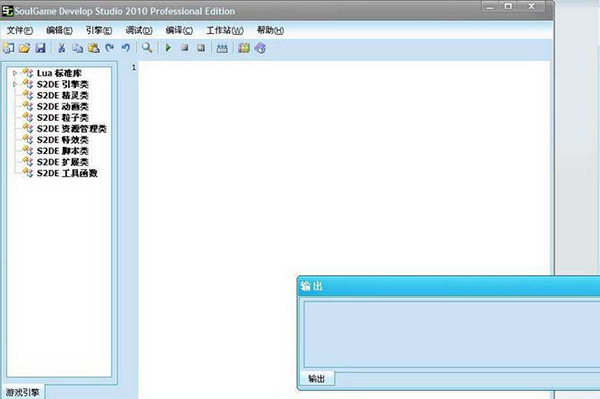Expand the Lua 标准库 tree node
This screenshot has height=399, width=600.
click(15, 73)
